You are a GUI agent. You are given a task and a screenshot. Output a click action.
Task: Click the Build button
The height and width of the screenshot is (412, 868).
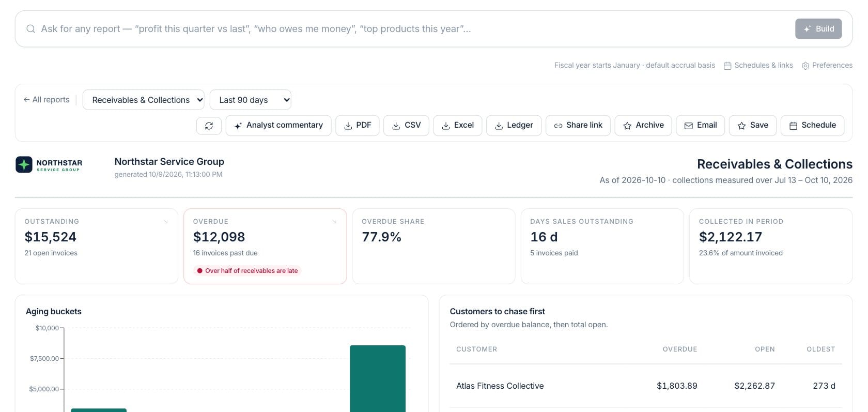point(818,29)
